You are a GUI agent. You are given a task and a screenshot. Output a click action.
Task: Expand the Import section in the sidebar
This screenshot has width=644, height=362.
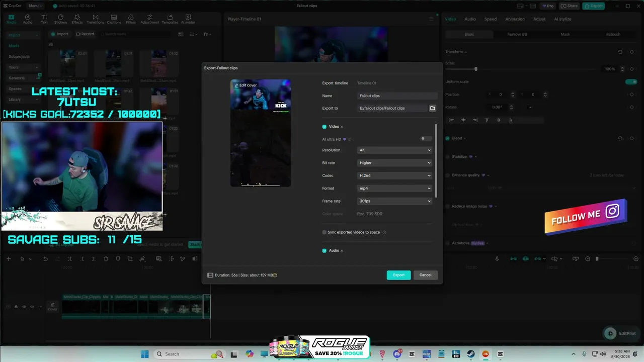(x=23, y=35)
